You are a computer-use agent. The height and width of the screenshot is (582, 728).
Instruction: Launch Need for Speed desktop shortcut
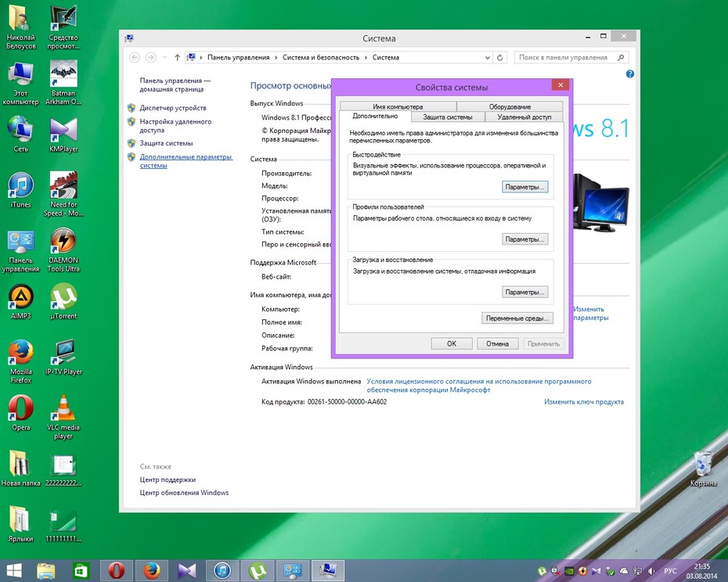(x=63, y=194)
